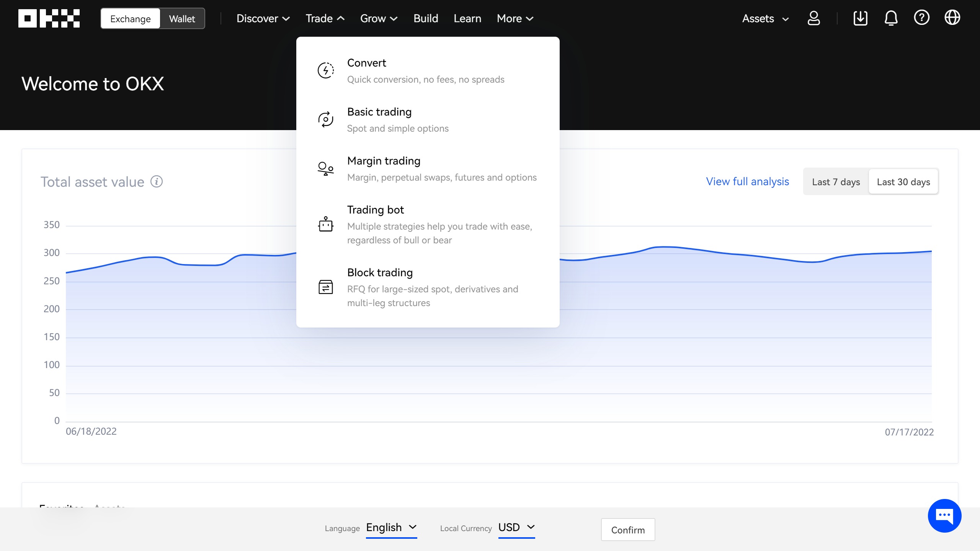Switch to Exchange mode

pos(130,19)
